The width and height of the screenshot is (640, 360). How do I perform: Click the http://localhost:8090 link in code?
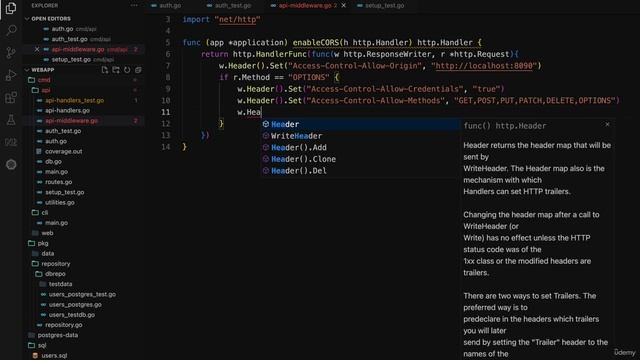(x=484, y=66)
